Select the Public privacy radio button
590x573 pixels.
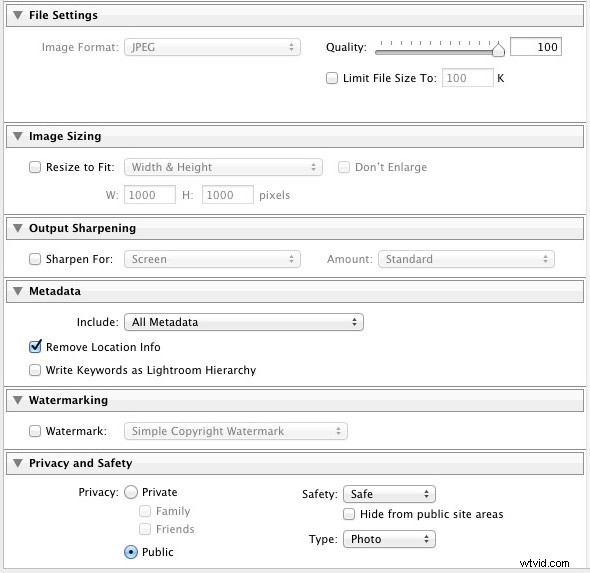coord(131,552)
